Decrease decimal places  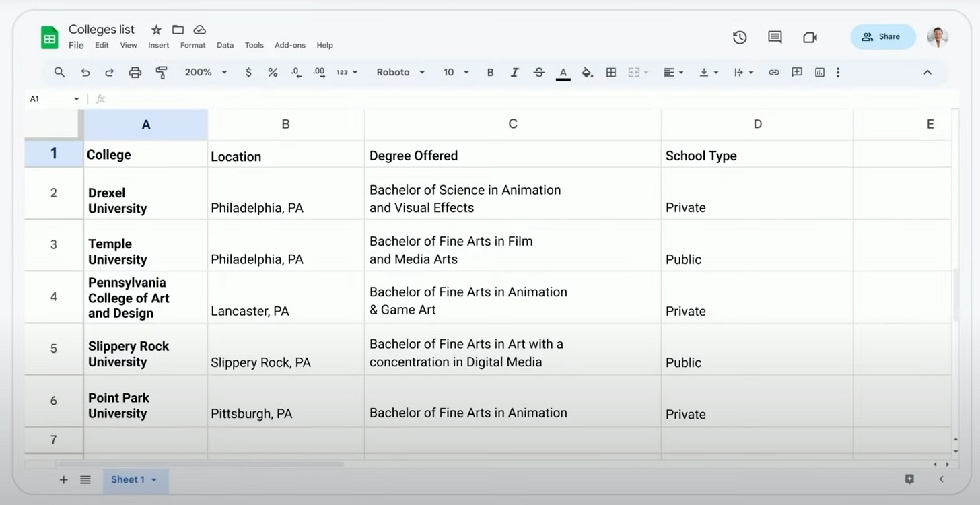(296, 72)
